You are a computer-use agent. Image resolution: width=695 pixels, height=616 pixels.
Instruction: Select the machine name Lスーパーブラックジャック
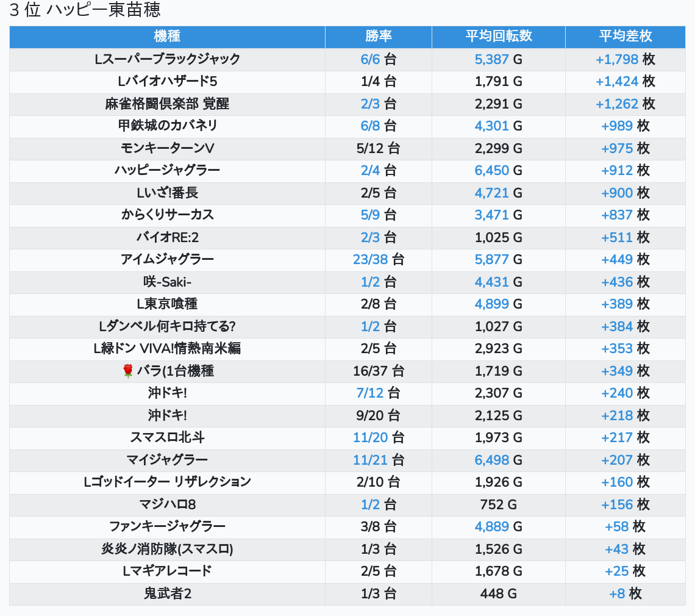tap(167, 59)
